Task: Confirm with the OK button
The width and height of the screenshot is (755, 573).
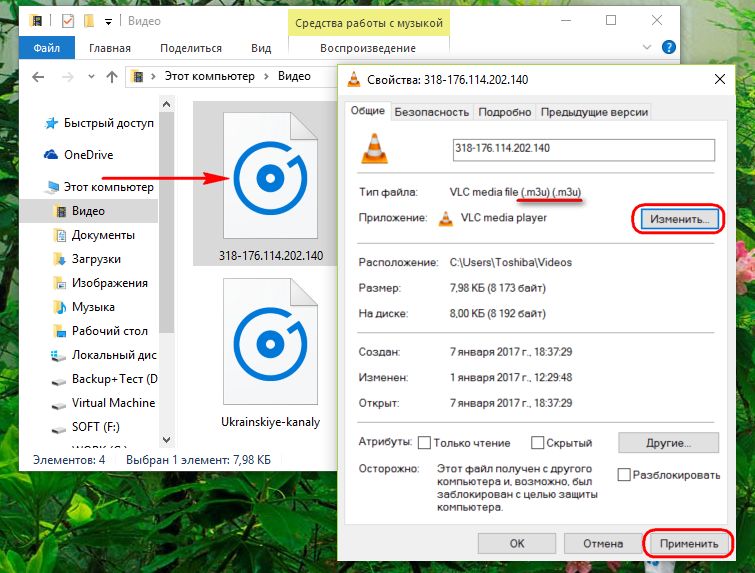Action: [517, 544]
